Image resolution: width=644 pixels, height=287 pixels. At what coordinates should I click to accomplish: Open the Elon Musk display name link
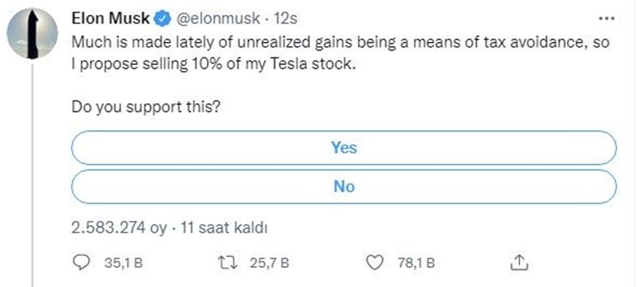111,20
